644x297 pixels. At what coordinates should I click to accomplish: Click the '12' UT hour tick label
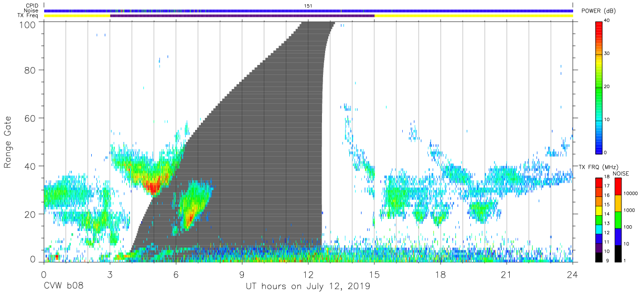(308, 274)
